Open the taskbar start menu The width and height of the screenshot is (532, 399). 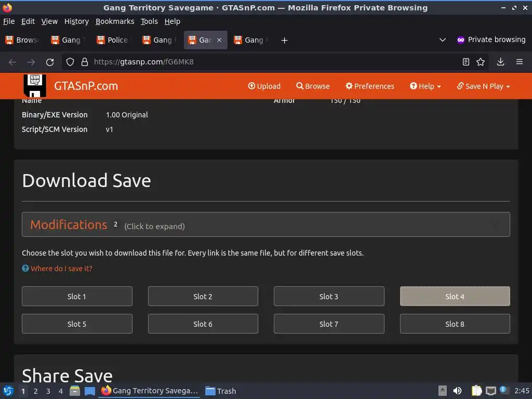(8, 391)
